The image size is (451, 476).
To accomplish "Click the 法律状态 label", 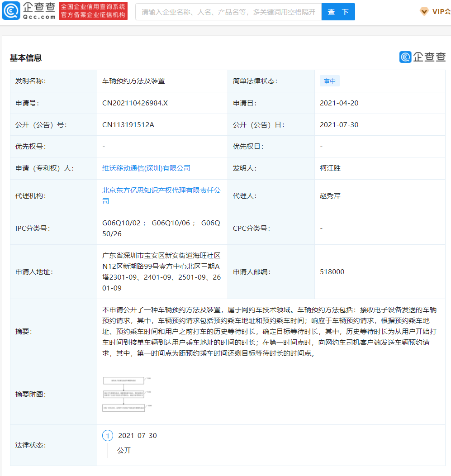I will (x=31, y=445).
